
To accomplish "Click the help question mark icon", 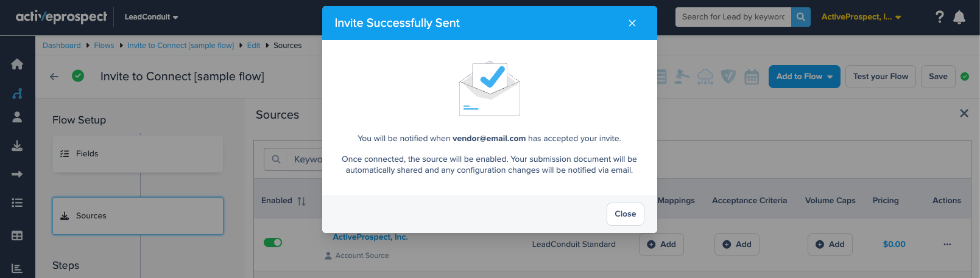I will click(939, 17).
